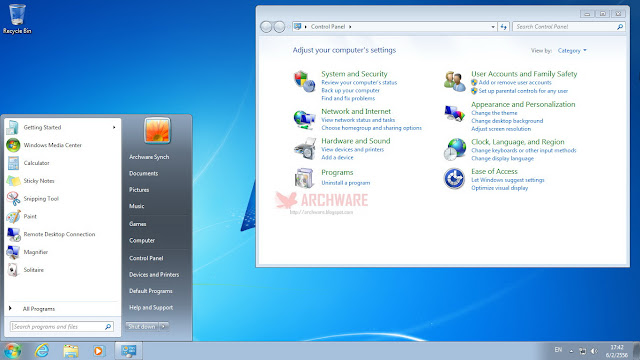Expand the Shut down options arrow

163,327
